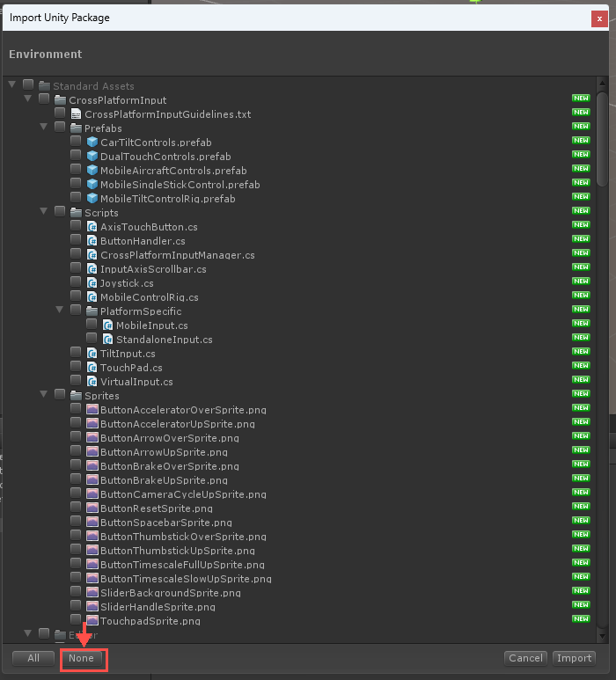Click the vertical scrollbar thumb
616x680 pixels.
[x=602, y=139]
